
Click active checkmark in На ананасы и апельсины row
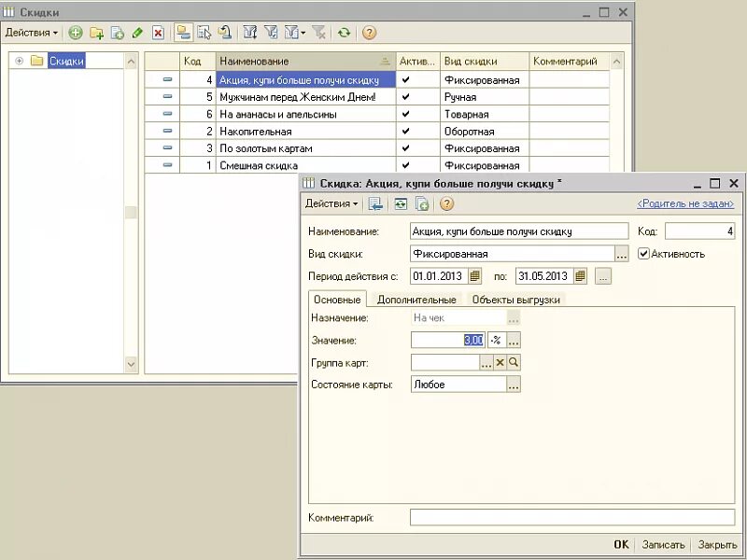tap(405, 114)
